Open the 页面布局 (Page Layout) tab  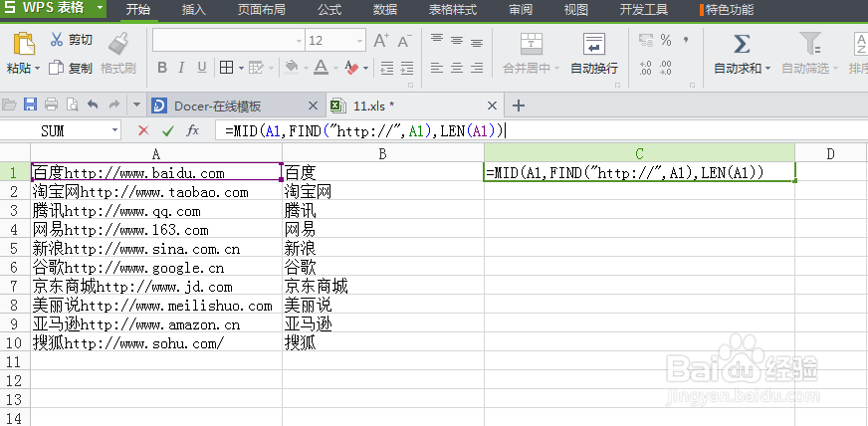pyautogui.click(x=262, y=9)
